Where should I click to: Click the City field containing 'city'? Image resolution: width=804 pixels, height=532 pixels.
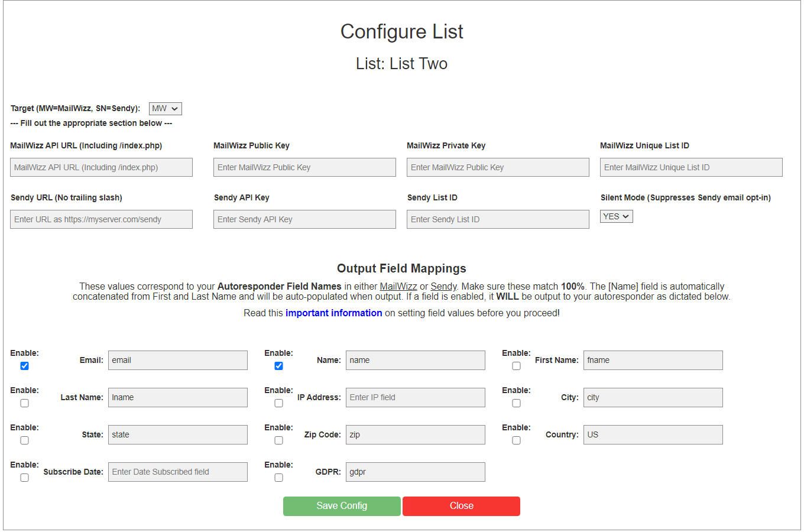(x=653, y=398)
